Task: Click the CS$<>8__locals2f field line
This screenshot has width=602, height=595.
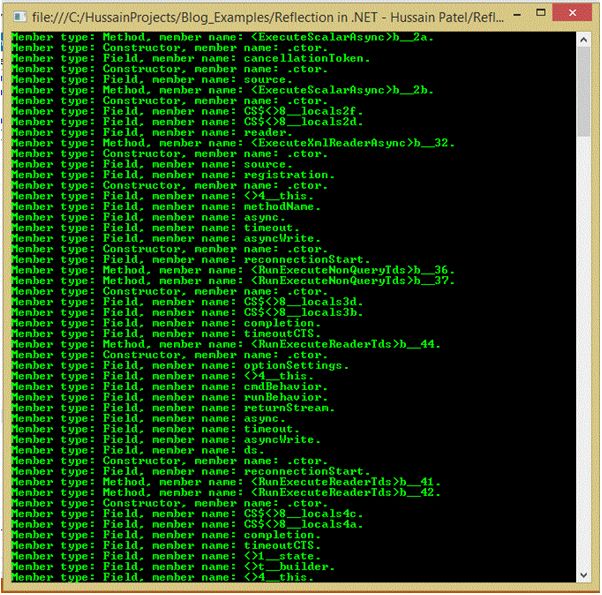Action: [x=187, y=111]
